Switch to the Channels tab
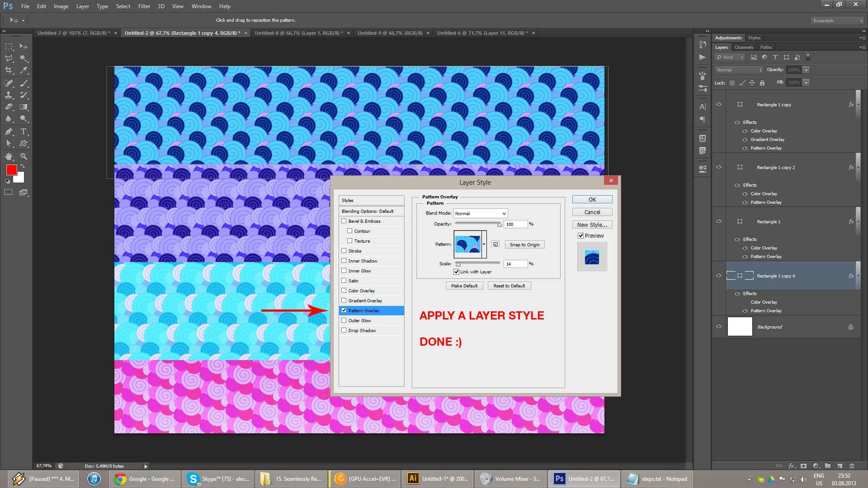This screenshot has width=868, height=488. tap(744, 47)
